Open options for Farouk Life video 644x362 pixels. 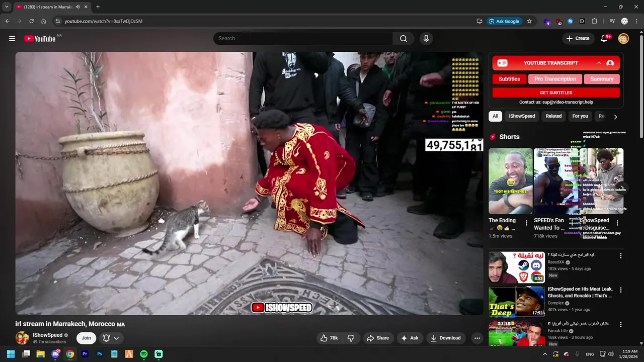pos(620,325)
